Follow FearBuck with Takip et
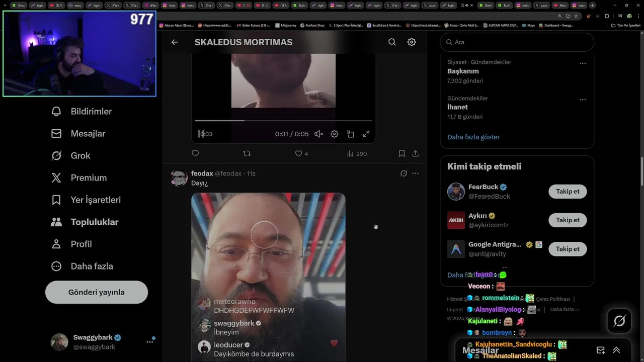Viewport: 644px width, 362px height. point(568,192)
